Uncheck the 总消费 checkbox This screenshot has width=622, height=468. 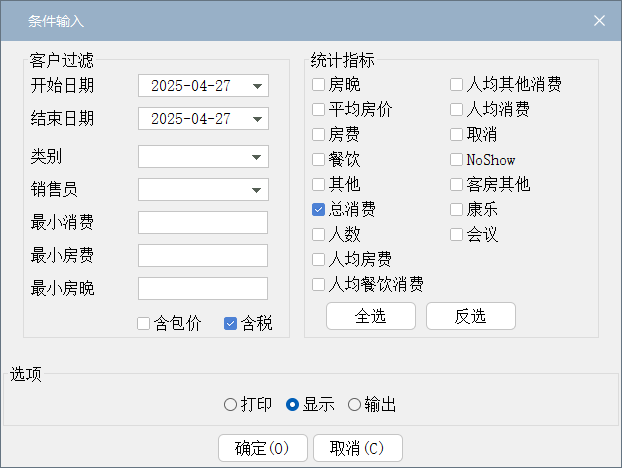click(x=319, y=209)
